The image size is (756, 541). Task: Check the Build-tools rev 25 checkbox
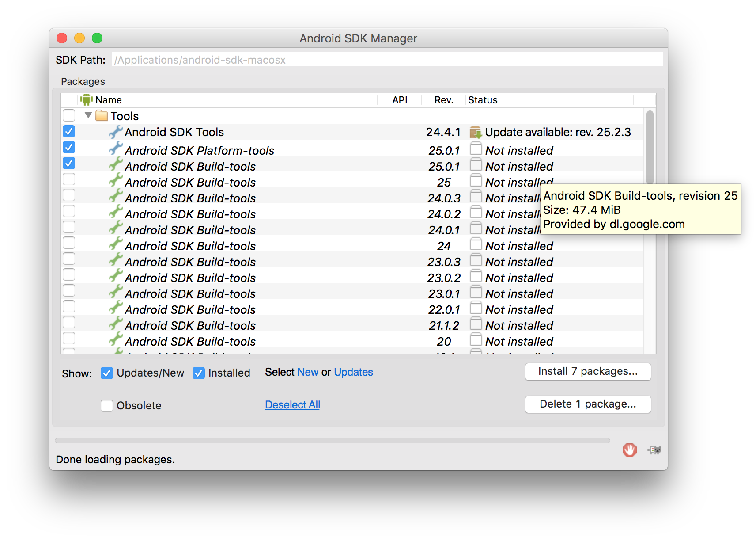point(69,179)
